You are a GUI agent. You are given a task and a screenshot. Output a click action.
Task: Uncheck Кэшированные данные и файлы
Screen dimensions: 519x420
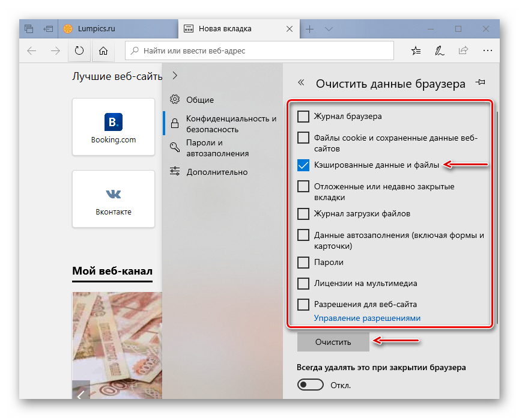pos(303,165)
